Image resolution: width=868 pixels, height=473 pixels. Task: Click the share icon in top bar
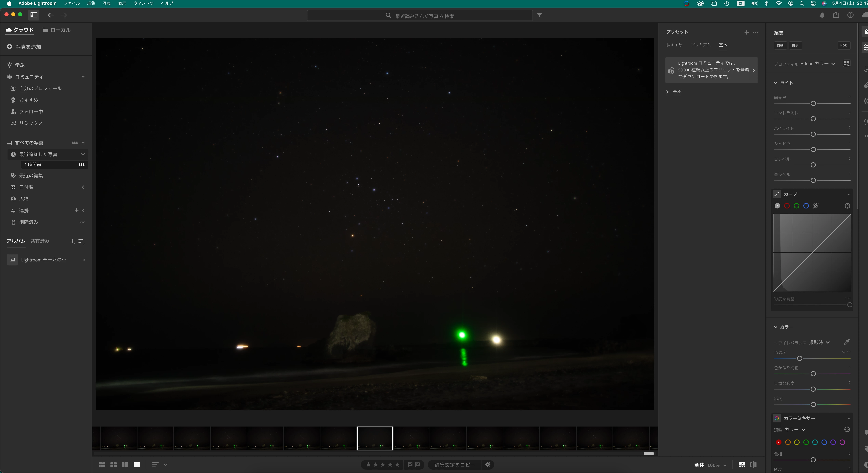[x=836, y=15]
